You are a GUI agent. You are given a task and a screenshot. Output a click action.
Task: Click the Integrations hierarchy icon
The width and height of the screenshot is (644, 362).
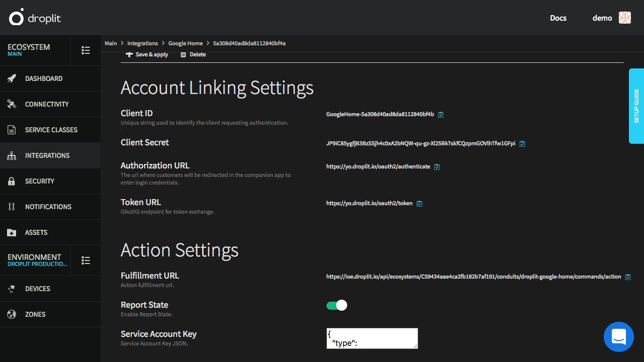click(12, 156)
